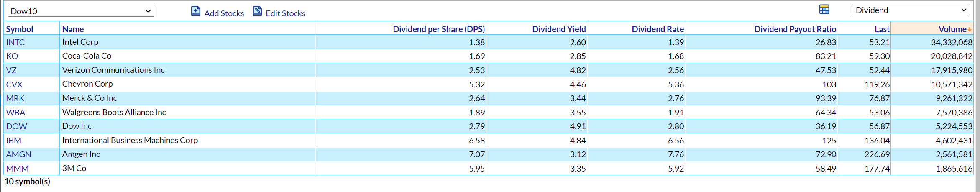The height and width of the screenshot is (192, 980).
Task: Click 3M dividend rate 5.92
Action: [x=676, y=169]
